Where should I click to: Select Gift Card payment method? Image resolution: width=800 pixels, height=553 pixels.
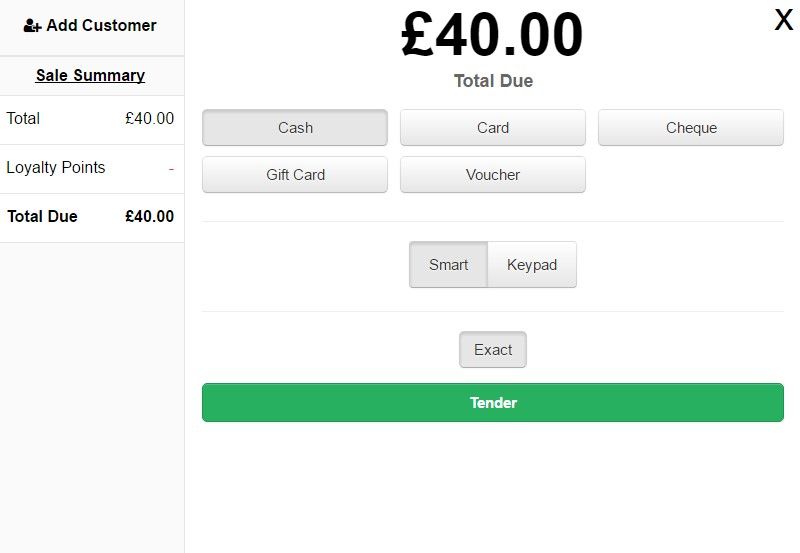pyautogui.click(x=295, y=174)
